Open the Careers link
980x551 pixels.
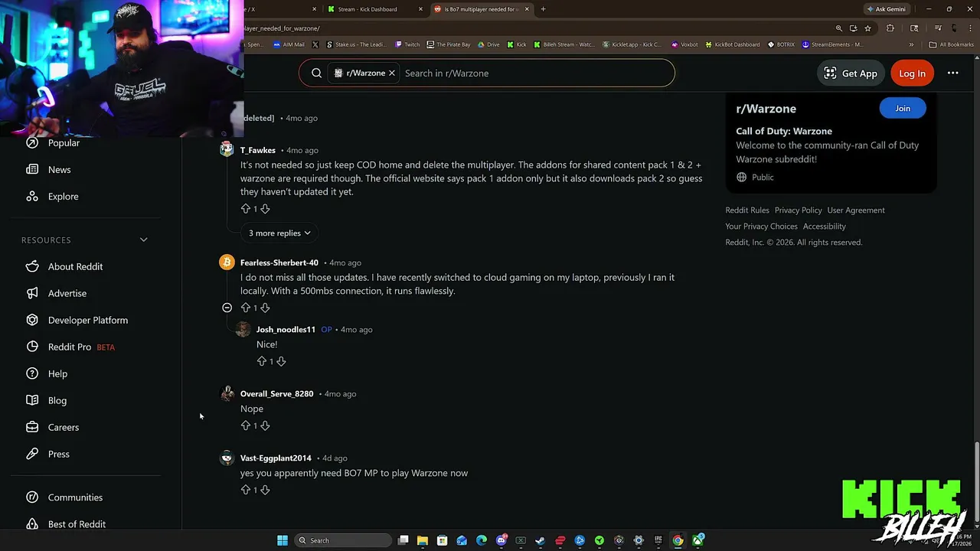point(64,428)
